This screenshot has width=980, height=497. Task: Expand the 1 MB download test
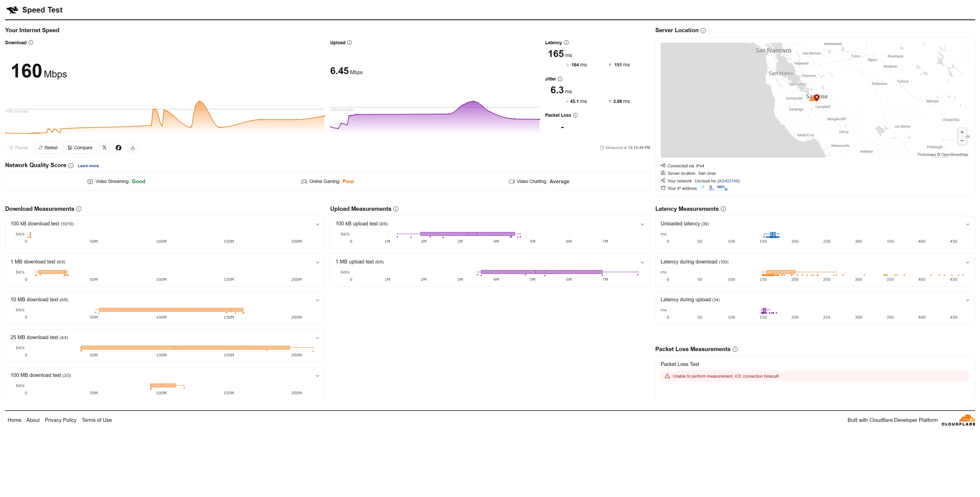(x=318, y=262)
